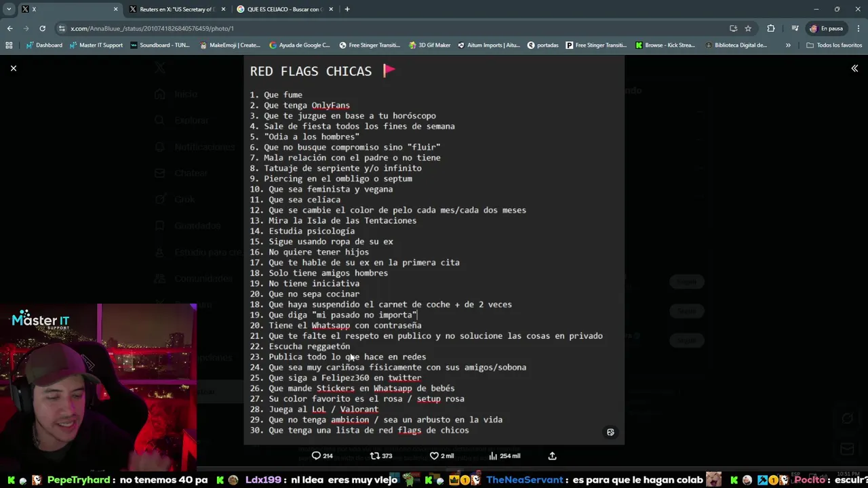
Task: Go forward with the browser forward arrow
Action: (26, 28)
